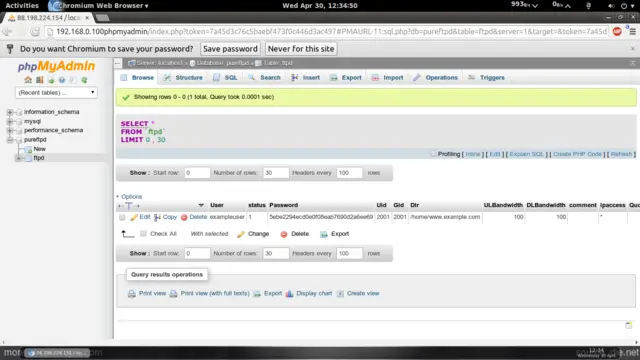The height and width of the screenshot is (360, 640).
Task: Sort by the ULBandwidth column header
Action: click(503, 205)
